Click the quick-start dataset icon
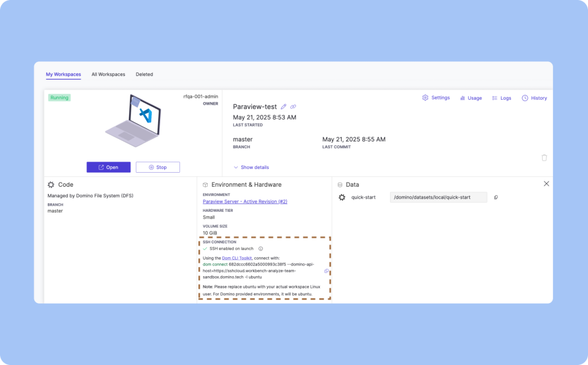 (x=342, y=197)
